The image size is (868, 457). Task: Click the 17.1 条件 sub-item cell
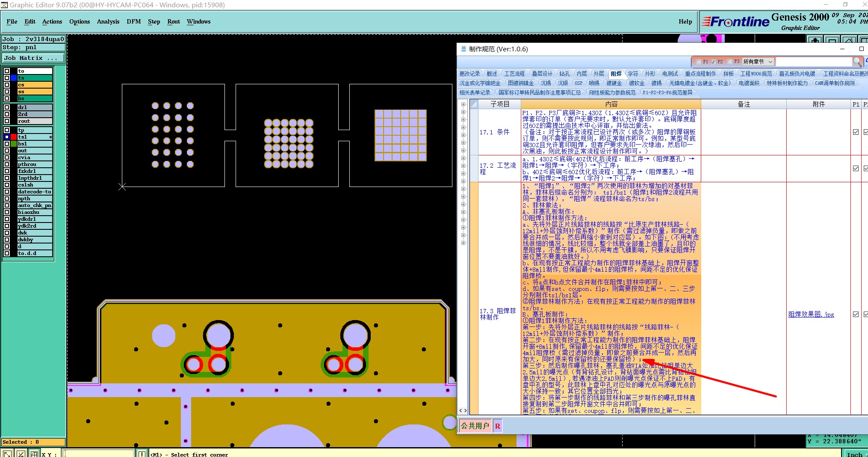(x=499, y=132)
